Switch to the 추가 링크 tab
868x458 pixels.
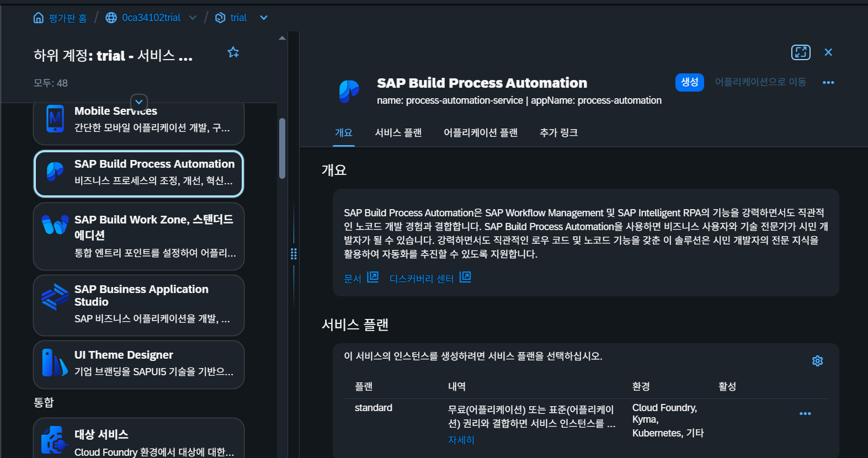coord(558,133)
